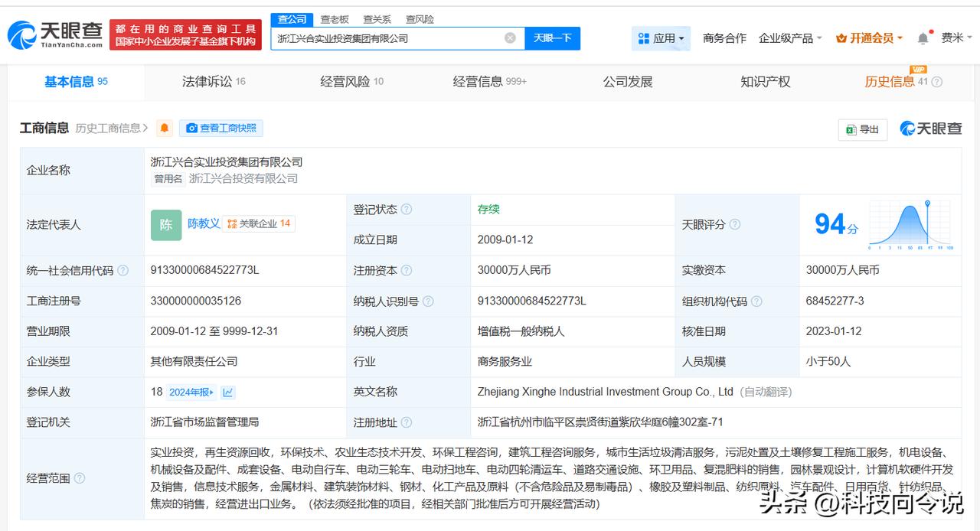Clear the search box with the X icon
The height and width of the screenshot is (531, 980).
(510, 38)
